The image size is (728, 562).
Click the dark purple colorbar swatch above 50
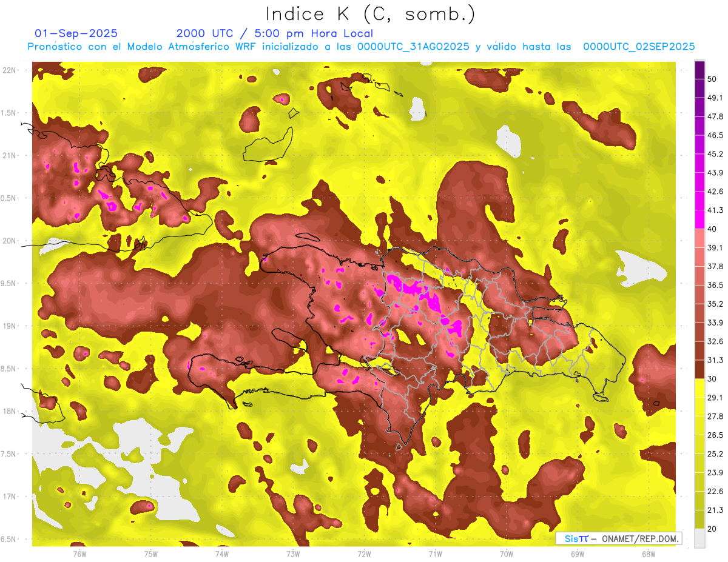coord(699,70)
